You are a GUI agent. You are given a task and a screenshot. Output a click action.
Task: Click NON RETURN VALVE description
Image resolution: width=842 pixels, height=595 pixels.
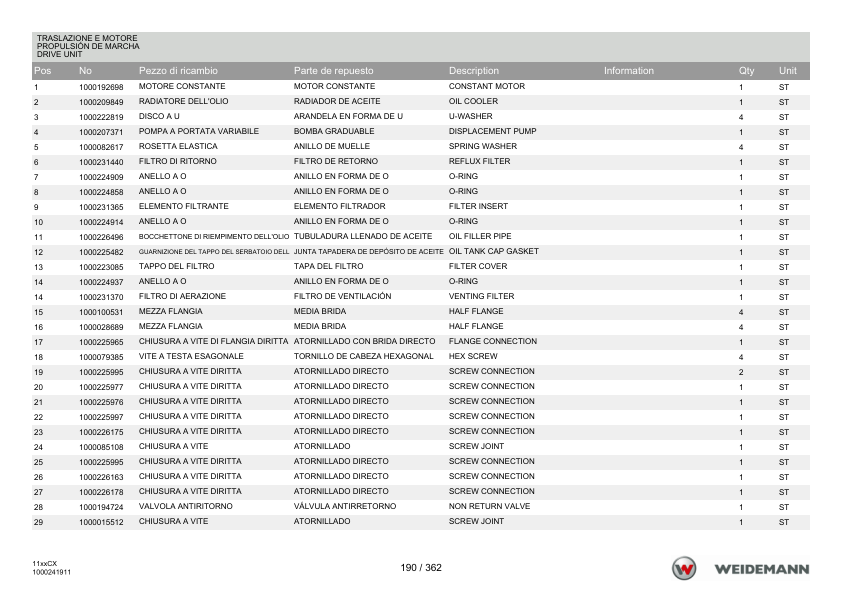point(489,506)
